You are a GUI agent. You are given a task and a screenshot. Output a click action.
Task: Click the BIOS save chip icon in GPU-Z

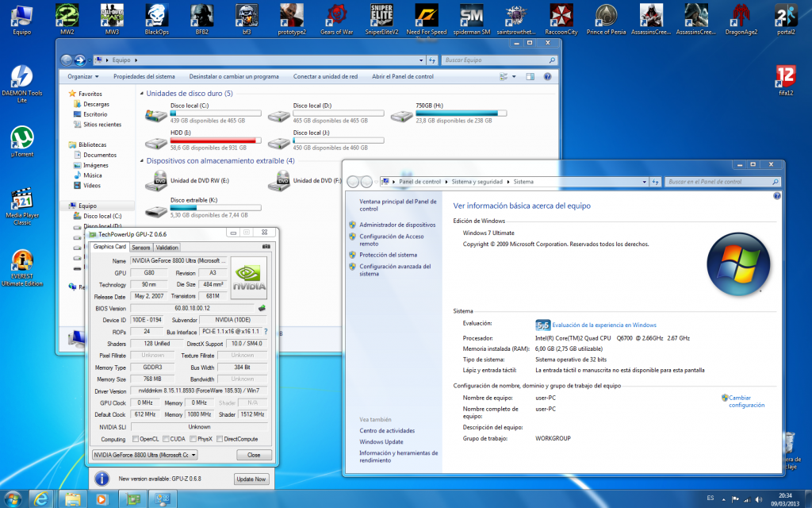[262, 308]
